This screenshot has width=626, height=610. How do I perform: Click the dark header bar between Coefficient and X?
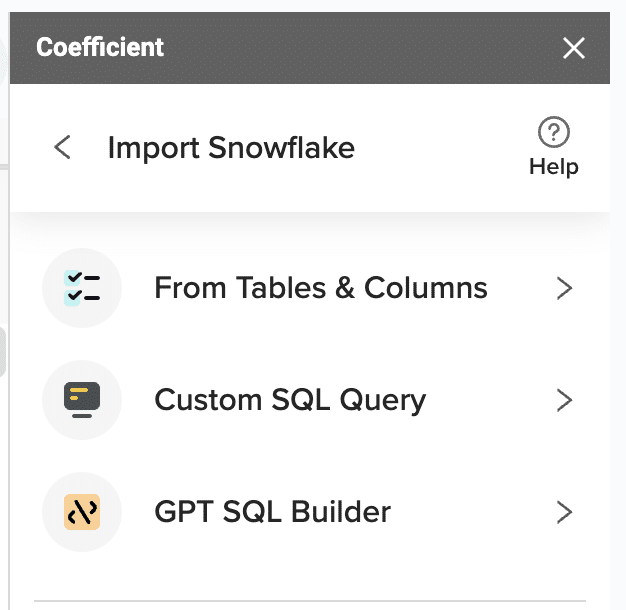(x=360, y=48)
